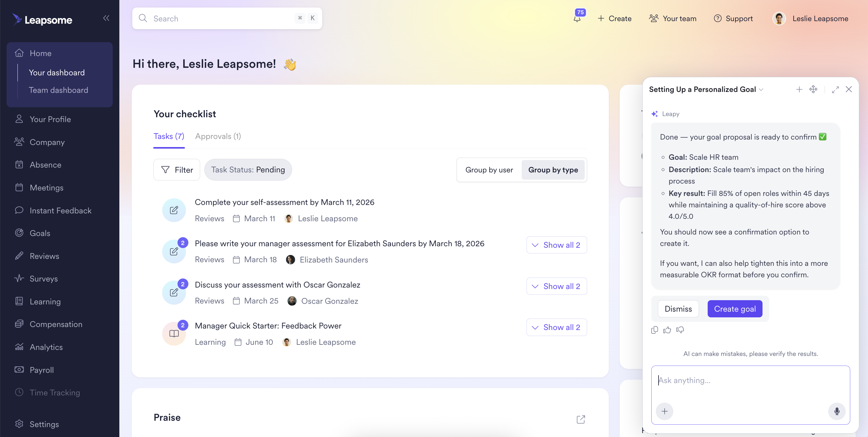Open Meetings in sidebar
The width and height of the screenshot is (868, 437).
[46, 188]
